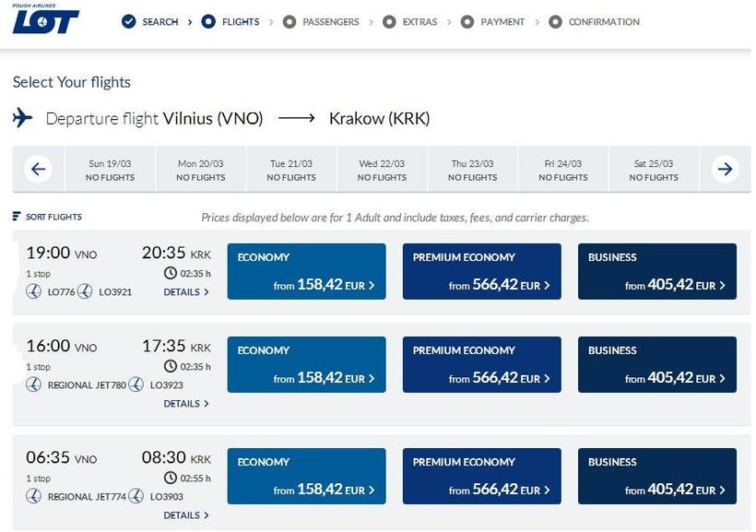
Task: Expand Details for the 06:35 flight
Action: 186,515
